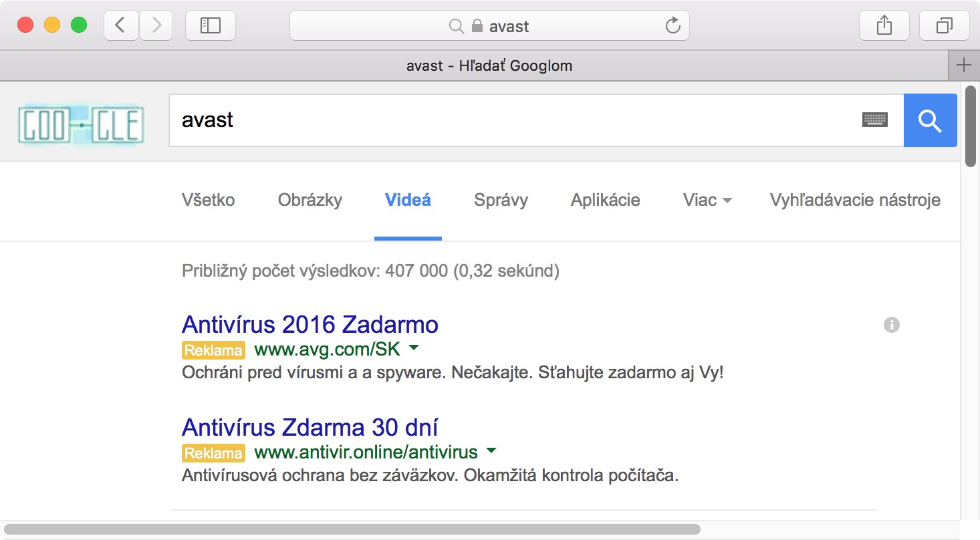980x540 pixels.
Task: Click the blue search magnifier button
Action: click(x=930, y=120)
